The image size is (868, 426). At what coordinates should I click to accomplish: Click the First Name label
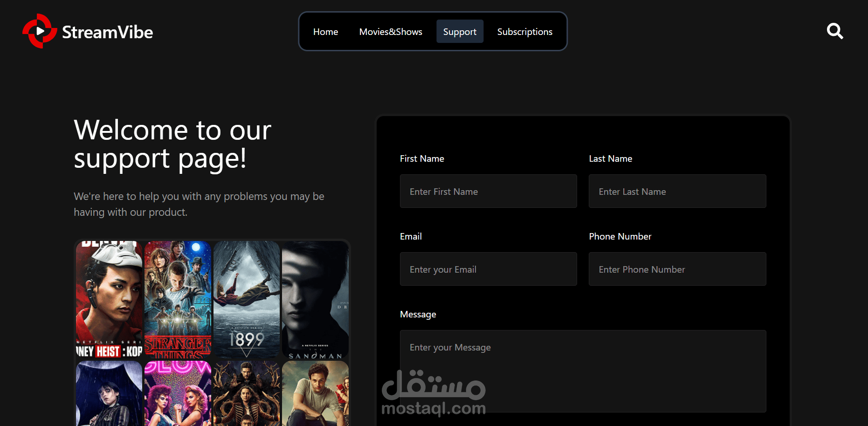(422, 158)
